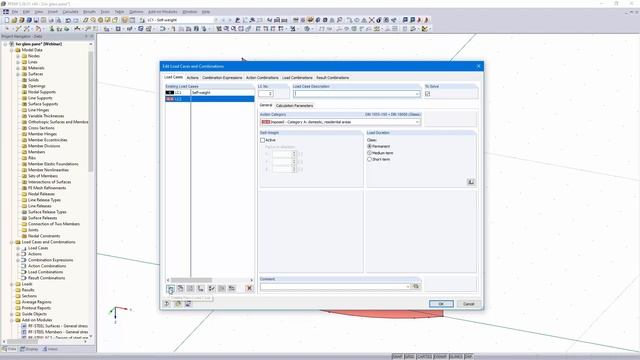
Task: Open the Comment dropdown arrow
Action: click(x=407, y=287)
